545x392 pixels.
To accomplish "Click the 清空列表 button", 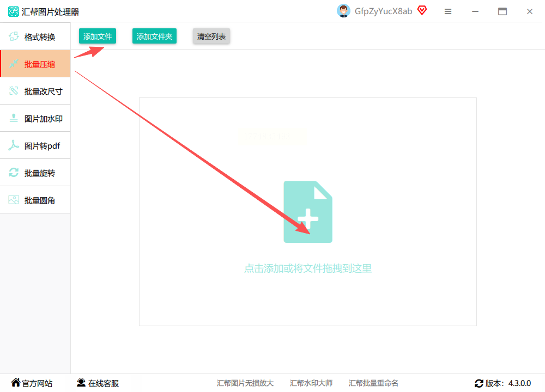I will pyautogui.click(x=211, y=36).
